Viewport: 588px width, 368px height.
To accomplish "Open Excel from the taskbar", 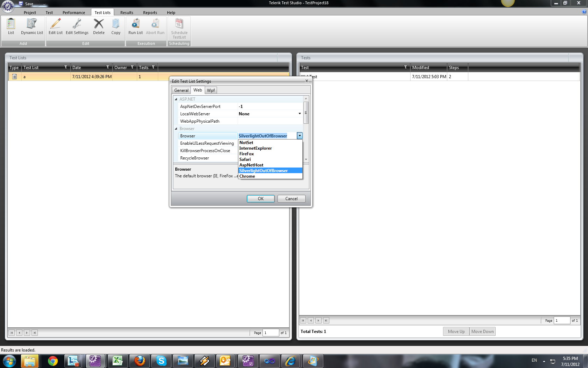I will click(118, 361).
